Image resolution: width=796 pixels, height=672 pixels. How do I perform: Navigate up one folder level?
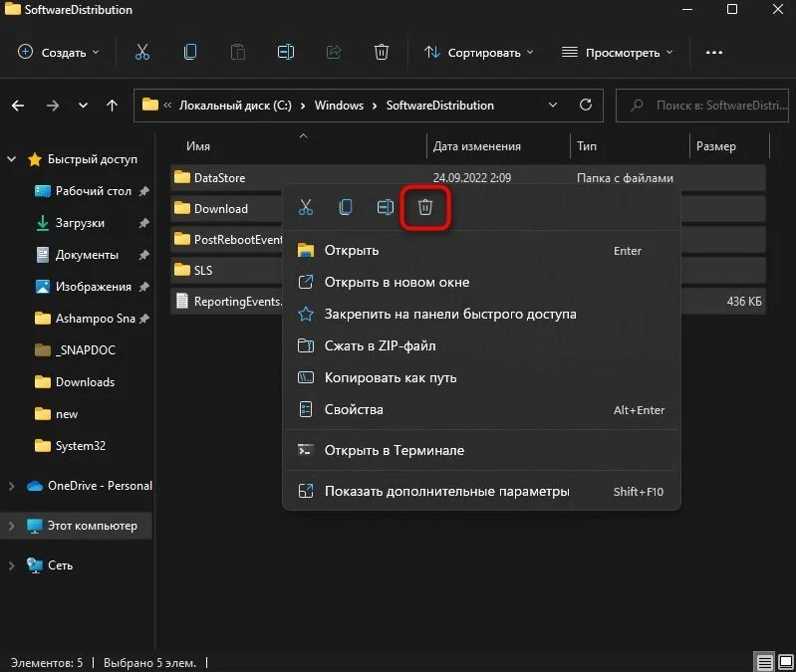[x=112, y=106]
